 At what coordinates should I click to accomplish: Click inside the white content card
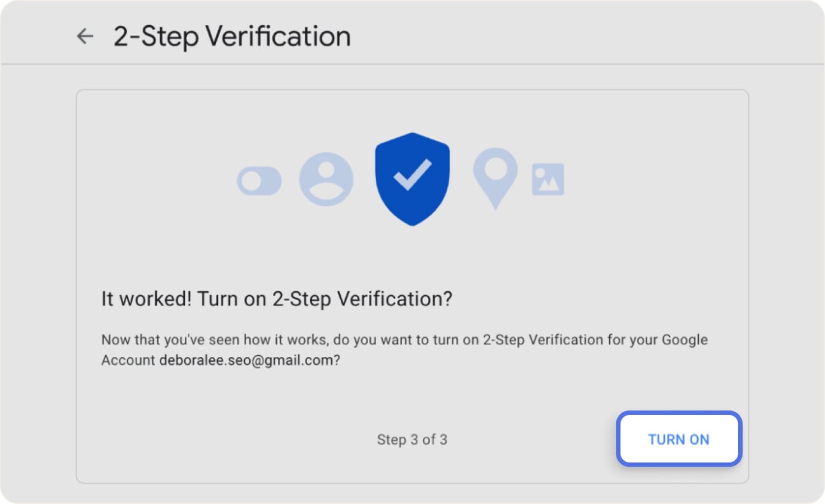click(412, 258)
